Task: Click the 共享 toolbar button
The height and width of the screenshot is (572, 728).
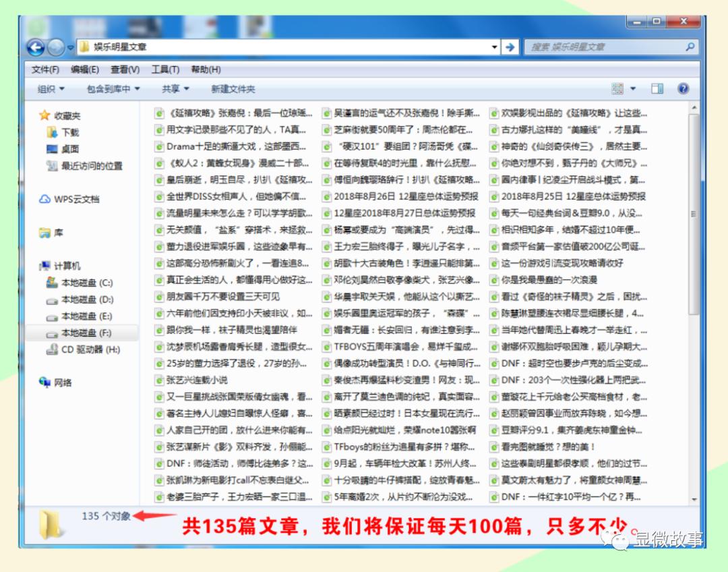Action: coord(175,89)
